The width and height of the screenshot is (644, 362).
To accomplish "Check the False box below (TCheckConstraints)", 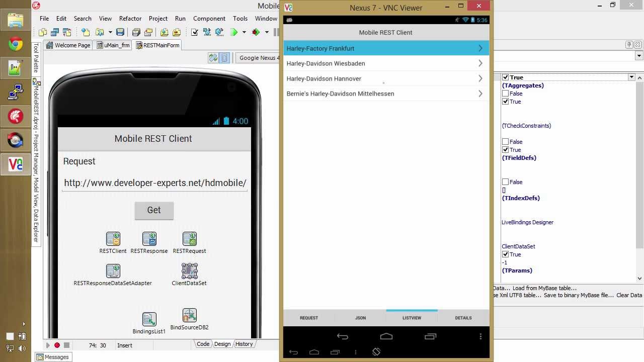I will pyautogui.click(x=506, y=142).
